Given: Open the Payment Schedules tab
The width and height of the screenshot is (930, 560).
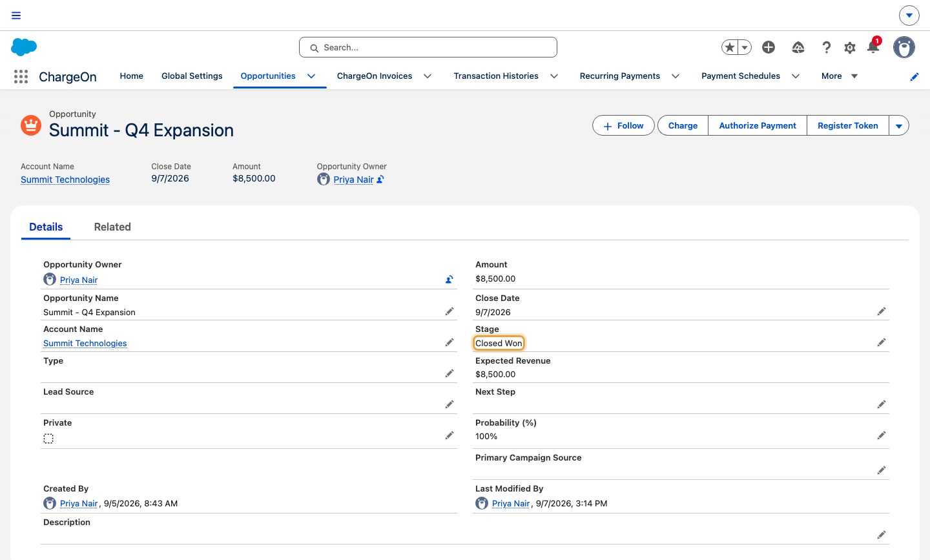Looking at the screenshot, I should pos(741,76).
